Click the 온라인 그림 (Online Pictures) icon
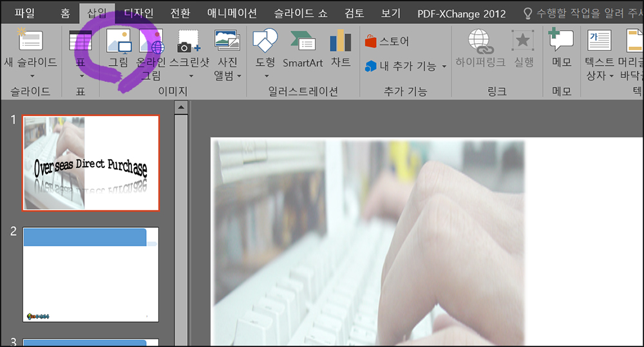Image resolution: width=644 pixels, height=347 pixels. click(x=151, y=41)
